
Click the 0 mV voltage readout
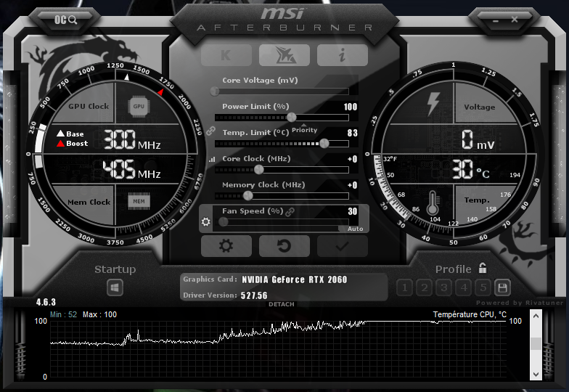pyautogui.click(x=478, y=140)
